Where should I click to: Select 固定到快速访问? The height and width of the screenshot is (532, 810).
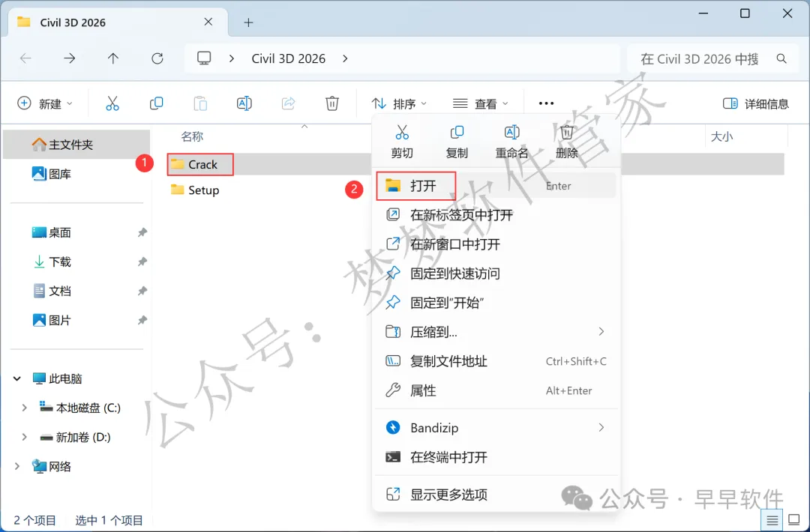496,273
